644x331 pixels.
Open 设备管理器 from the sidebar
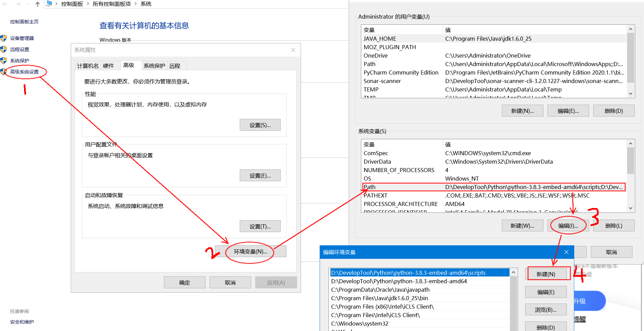(22, 38)
